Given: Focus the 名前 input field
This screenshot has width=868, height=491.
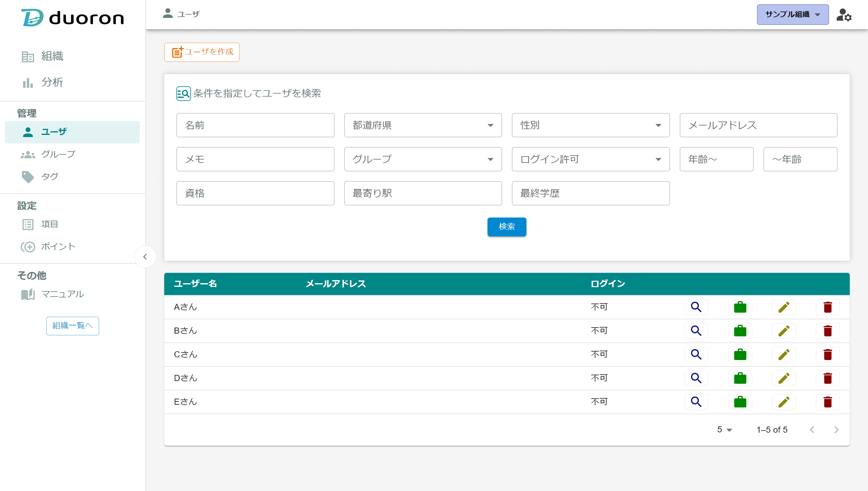Looking at the screenshot, I should (255, 125).
